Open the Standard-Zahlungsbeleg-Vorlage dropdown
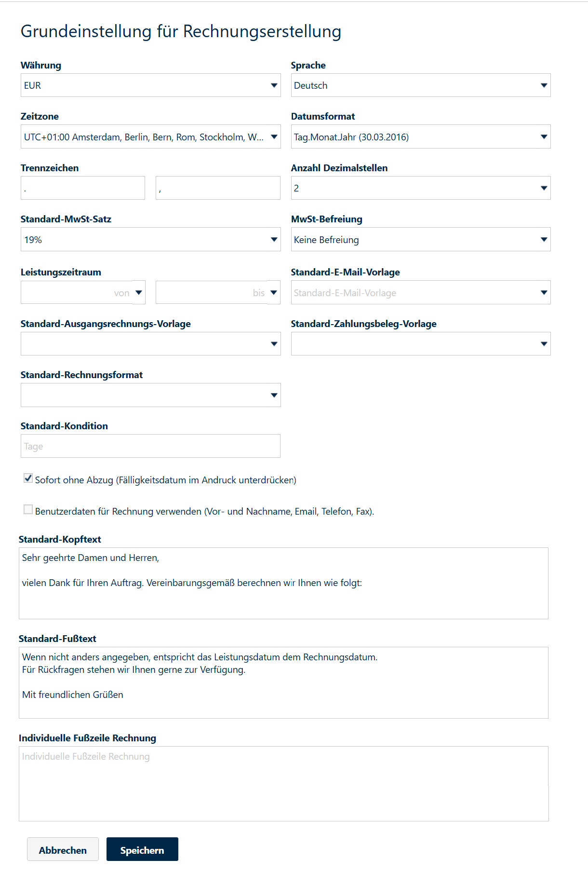The image size is (588, 873). pos(420,344)
